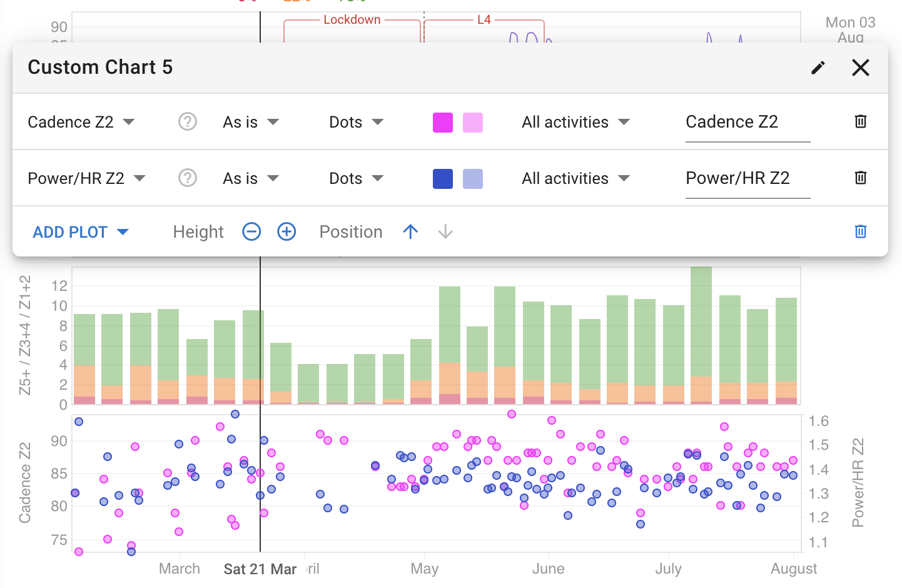Change the magenta color swatch for Cadence Z2

442,122
